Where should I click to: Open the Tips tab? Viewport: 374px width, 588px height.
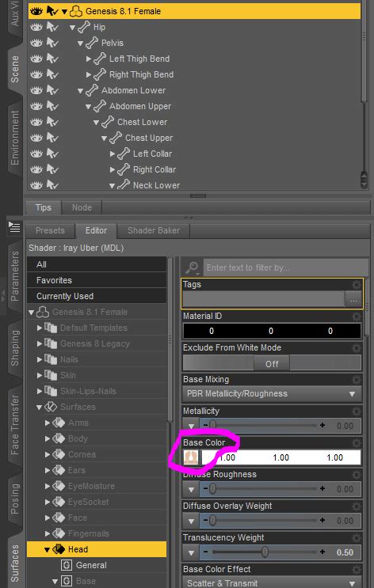click(x=43, y=207)
